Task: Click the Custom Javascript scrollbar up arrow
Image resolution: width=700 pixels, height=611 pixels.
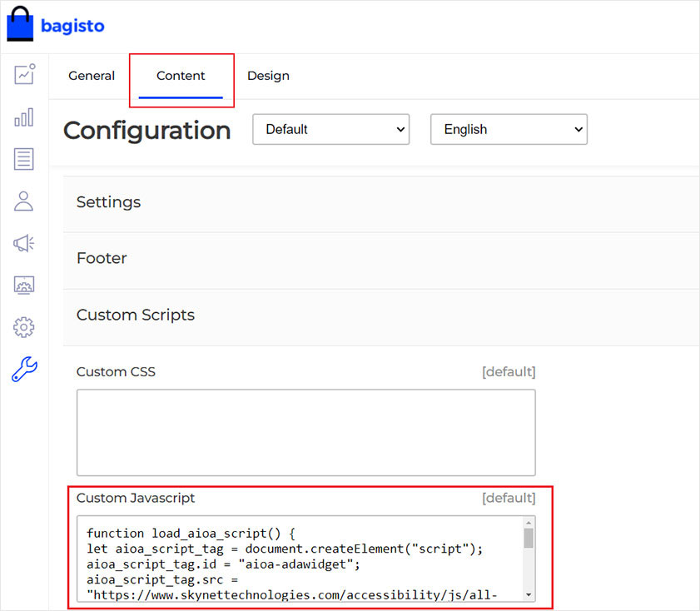Action: 529,524
